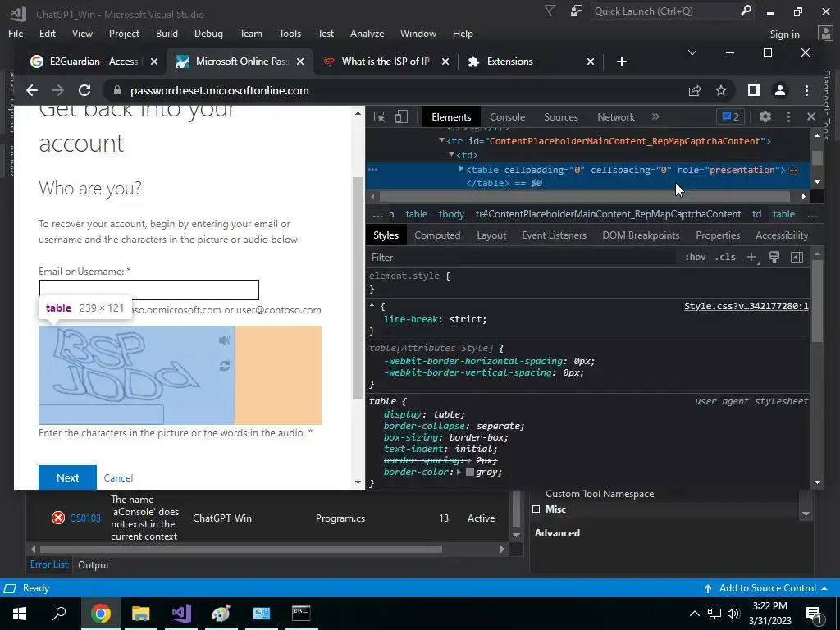840x630 pixels.
Task: Open the Event Listeners tab
Action: click(x=554, y=235)
